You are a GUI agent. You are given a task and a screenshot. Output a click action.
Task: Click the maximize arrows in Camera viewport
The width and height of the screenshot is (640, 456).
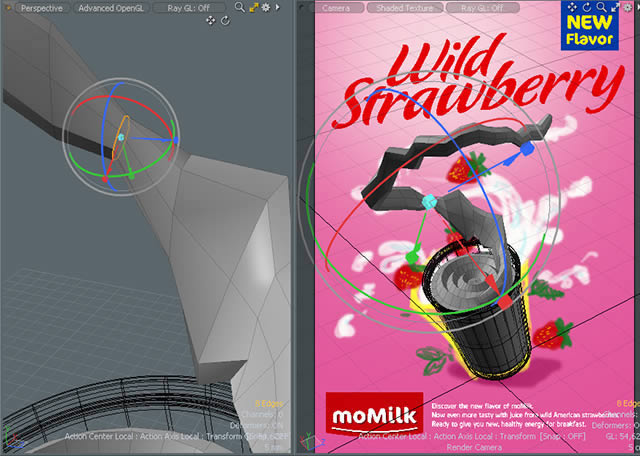click(615, 7)
